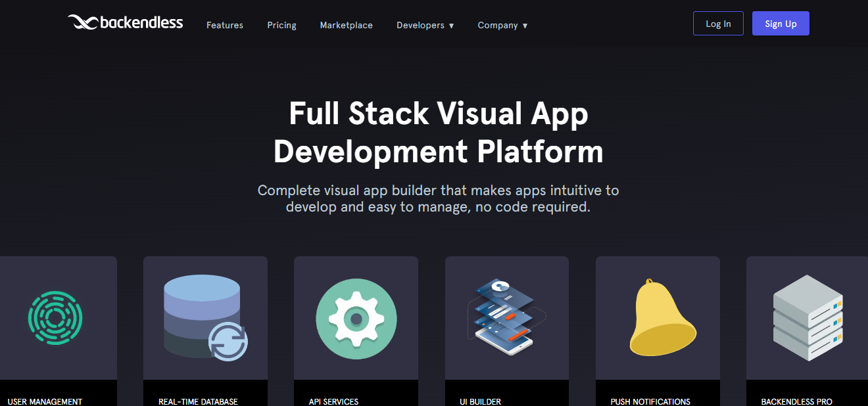Select the Real-Time Database cylinder icon
The image size is (868, 406).
pyautogui.click(x=205, y=318)
